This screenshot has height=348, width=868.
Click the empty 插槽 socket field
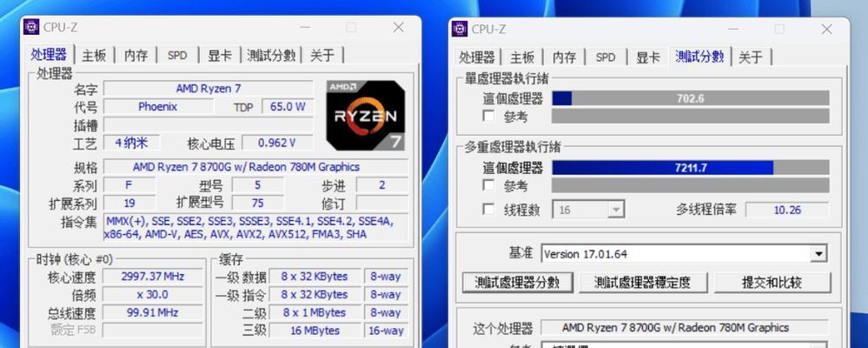point(209,124)
